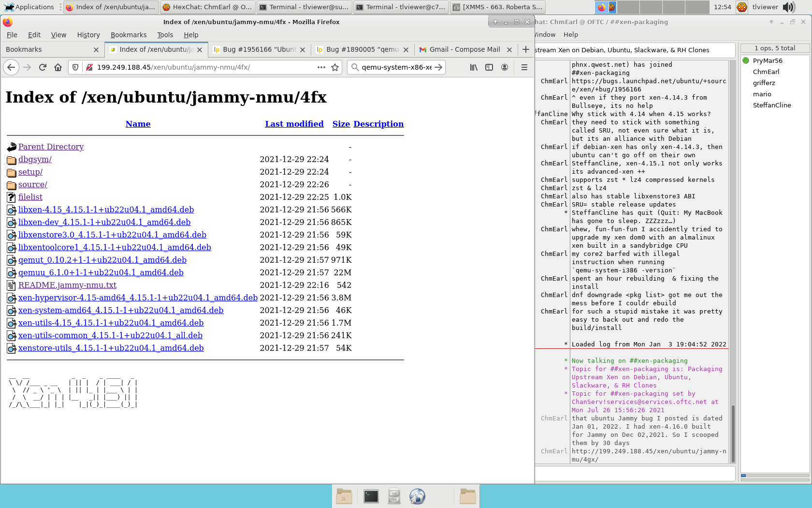
Task: Open a new tab with plus button
Action: pos(526,49)
